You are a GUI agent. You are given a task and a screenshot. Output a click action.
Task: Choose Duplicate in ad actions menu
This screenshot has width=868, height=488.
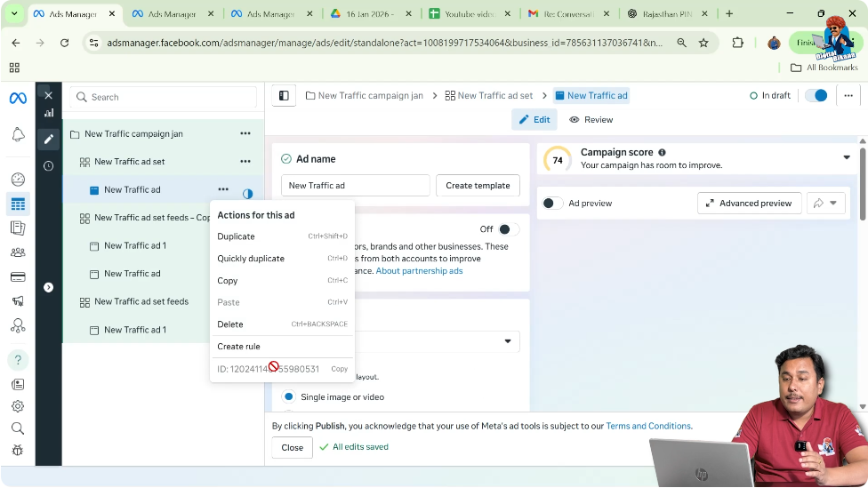(282, 236)
